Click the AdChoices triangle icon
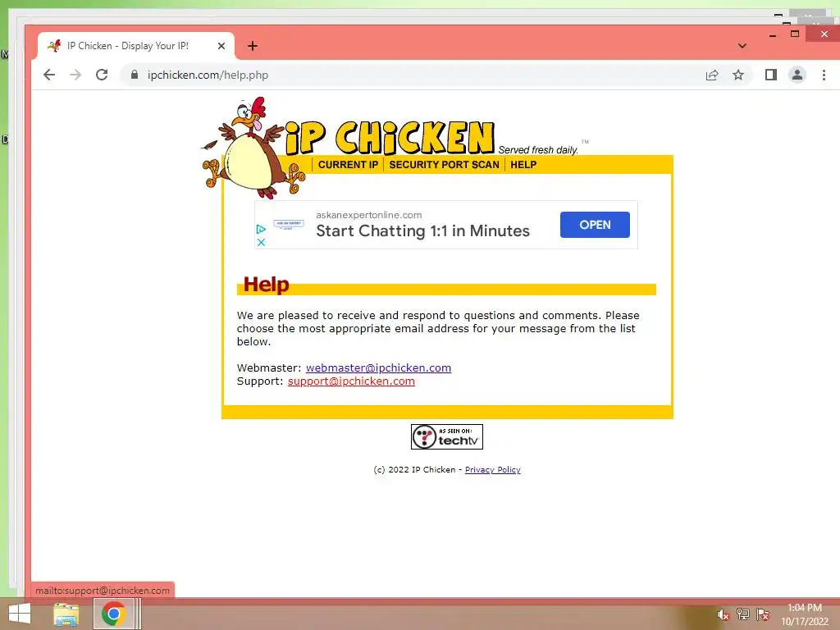The height and width of the screenshot is (630, 840). (261, 230)
